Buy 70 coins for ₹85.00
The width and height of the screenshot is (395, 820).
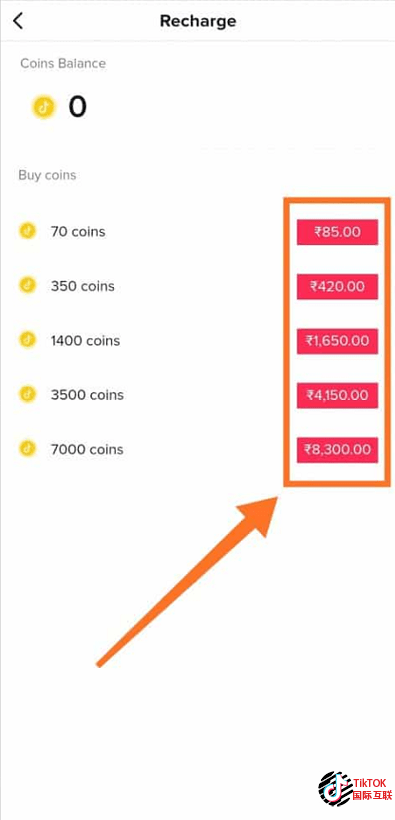click(337, 232)
